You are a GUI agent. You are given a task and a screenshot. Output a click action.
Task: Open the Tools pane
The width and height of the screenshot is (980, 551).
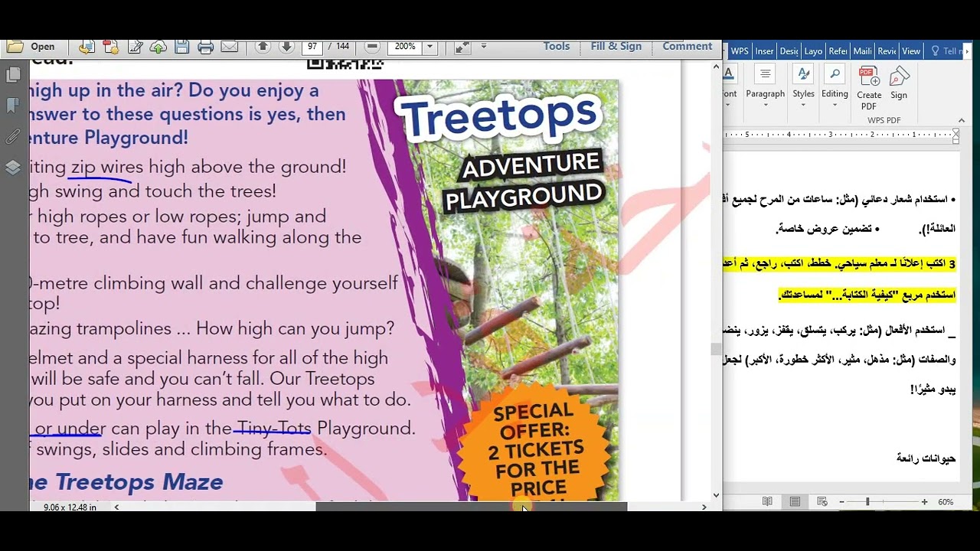[557, 47]
